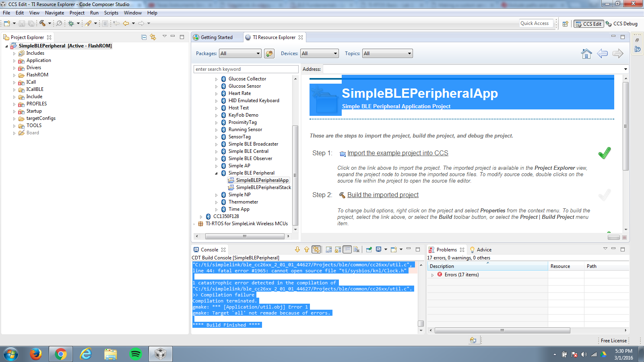Viewport: 644px width, 362px height.
Task: Click the Open Console icon
Action: tap(394, 250)
